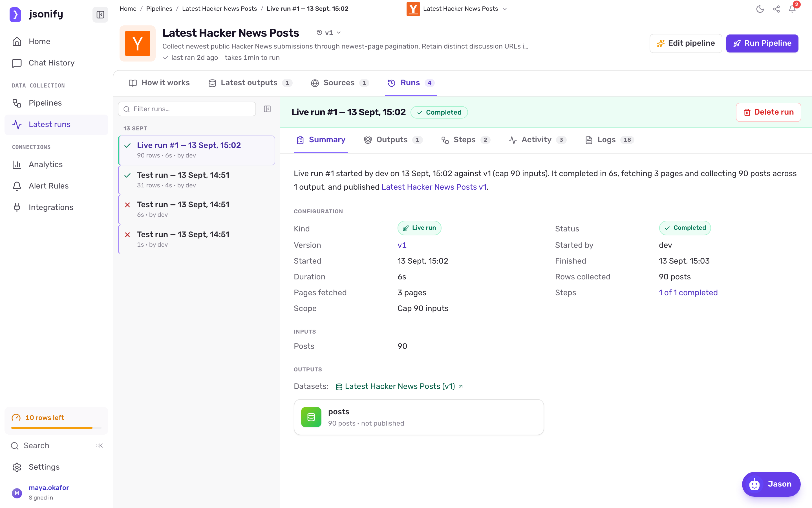Open Latest Hacker News Posts v1 link in summary
The height and width of the screenshot is (508, 812).
[434, 187]
